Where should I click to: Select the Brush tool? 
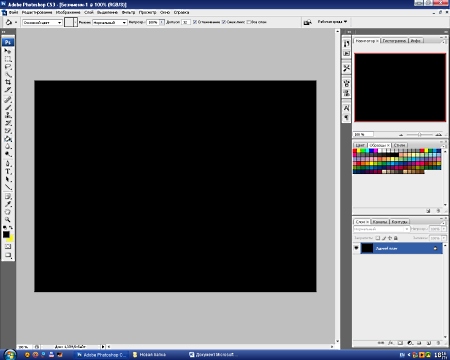[8, 107]
